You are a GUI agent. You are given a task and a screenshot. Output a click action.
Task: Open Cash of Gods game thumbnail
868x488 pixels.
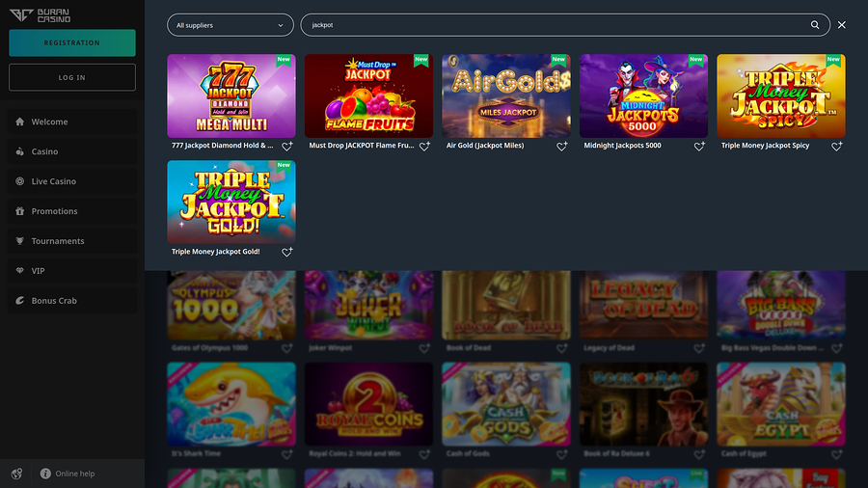click(x=506, y=404)
